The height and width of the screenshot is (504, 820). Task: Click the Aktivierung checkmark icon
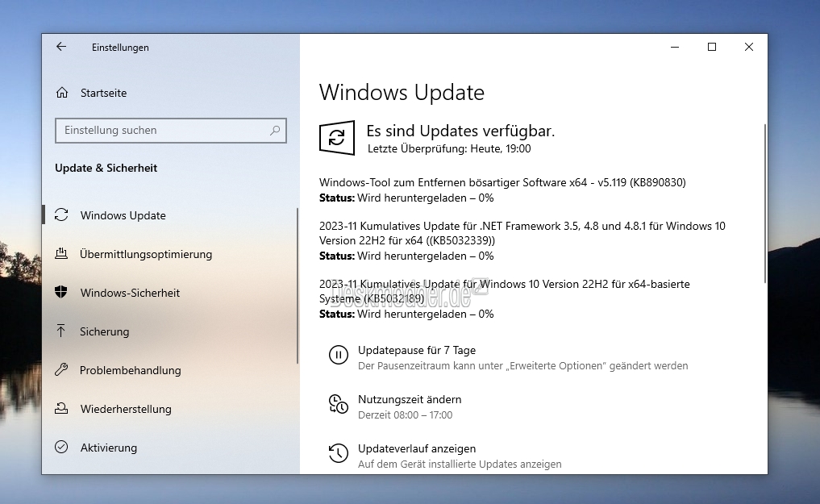pyautogui.click(x=61, y=447)
